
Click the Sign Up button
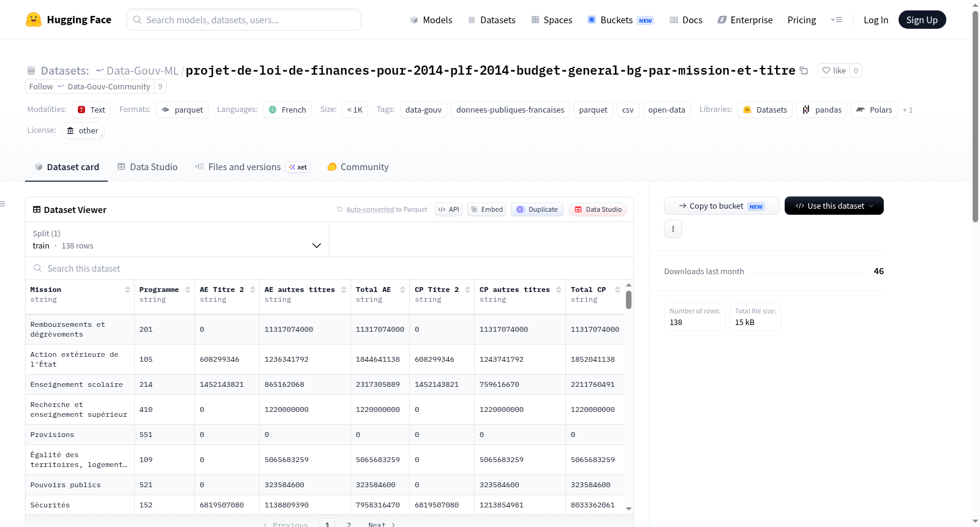click(922, 20)
